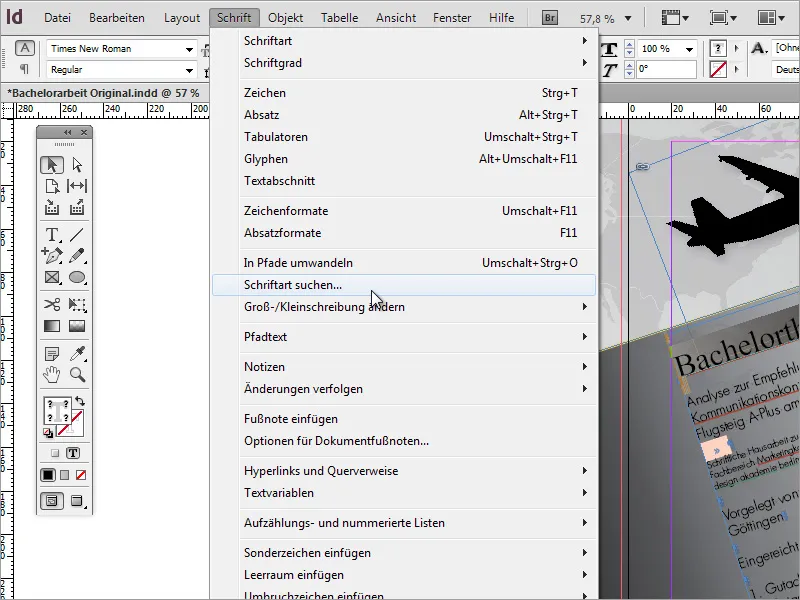Select the Scissors tool
800x600 pixels.
coord(52,305)
